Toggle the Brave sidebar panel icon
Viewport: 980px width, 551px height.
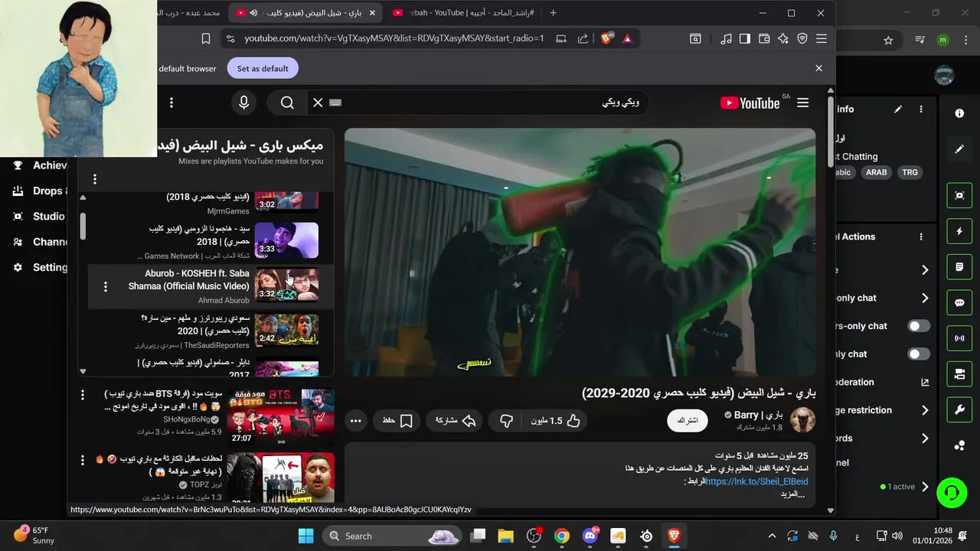[744, 38]
